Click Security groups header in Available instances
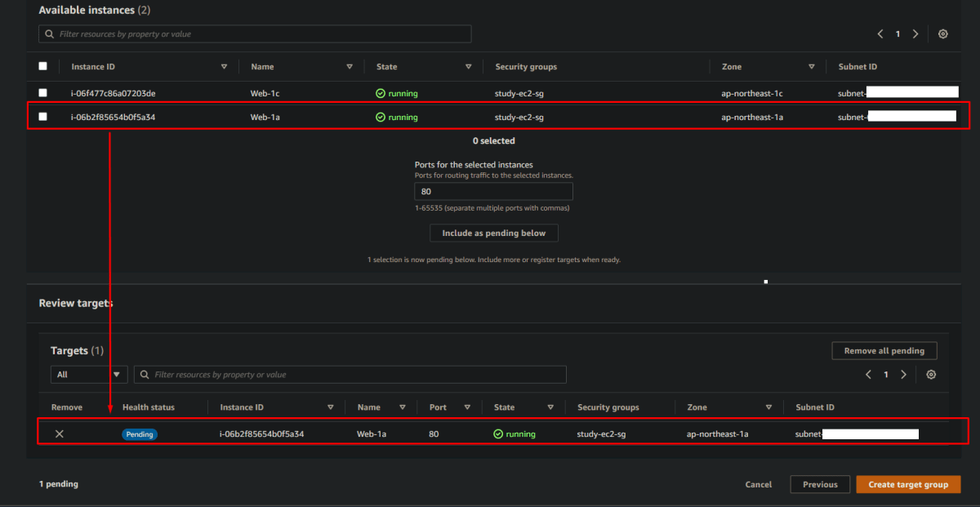 (526, 67)
